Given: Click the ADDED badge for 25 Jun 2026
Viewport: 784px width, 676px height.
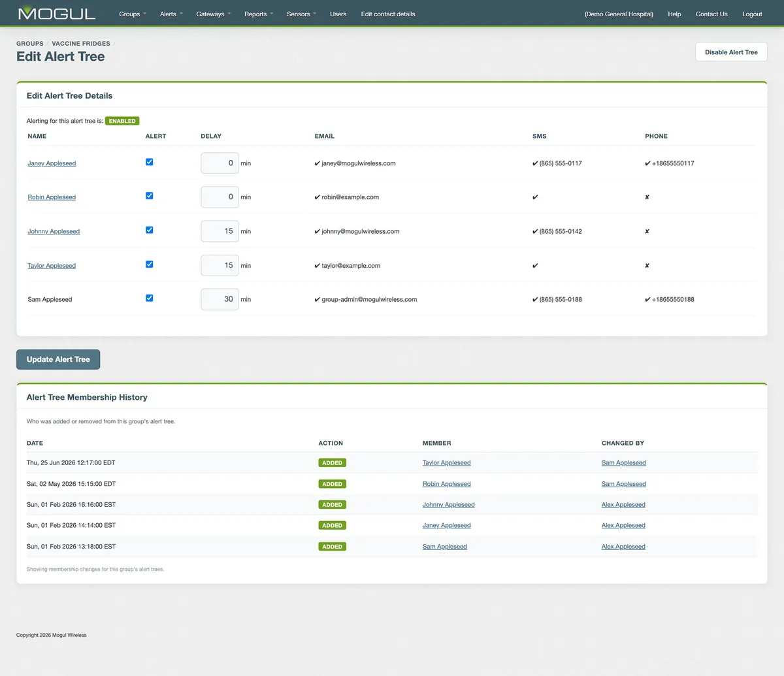Looking at the screenshot, I should click(332, 463).
